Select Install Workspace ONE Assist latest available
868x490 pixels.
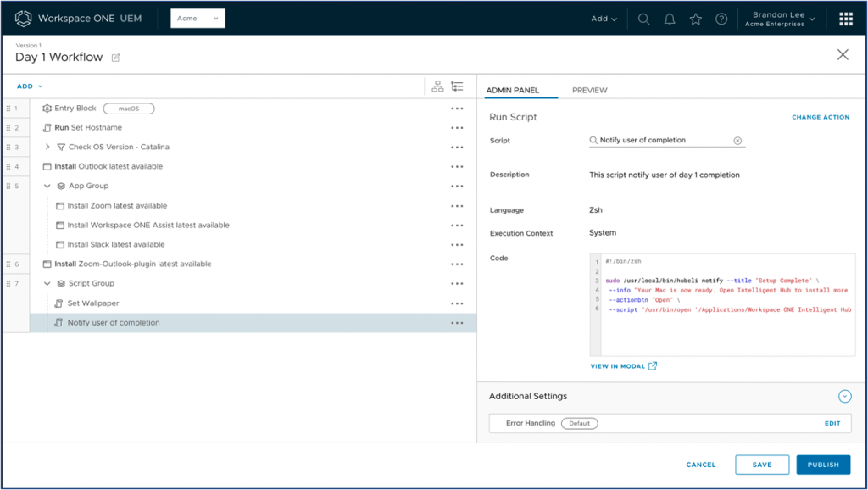[x=148, y=226]
